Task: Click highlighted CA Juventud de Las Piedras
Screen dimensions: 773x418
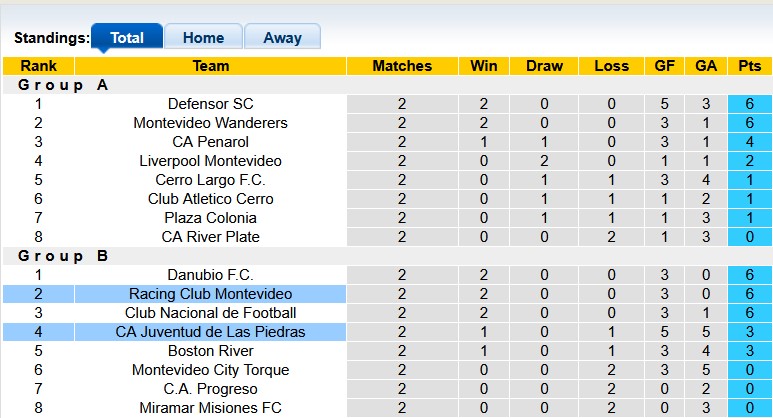Action: click(210, 332)
